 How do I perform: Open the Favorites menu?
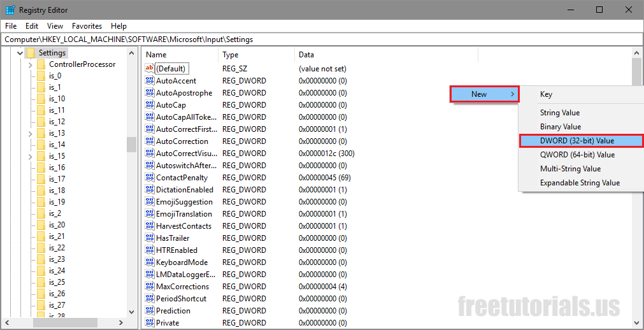(87, 26)
